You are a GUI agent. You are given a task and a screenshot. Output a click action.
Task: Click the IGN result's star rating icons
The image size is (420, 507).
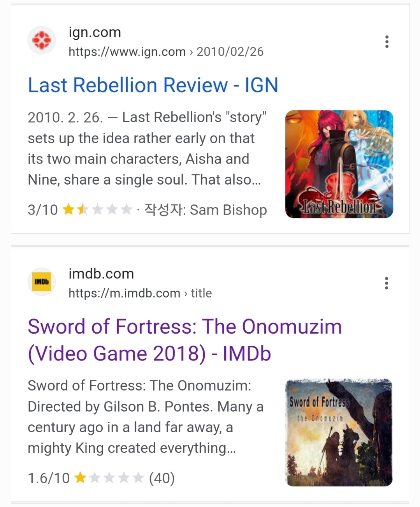pyautogui.click(x=97, y=210)
